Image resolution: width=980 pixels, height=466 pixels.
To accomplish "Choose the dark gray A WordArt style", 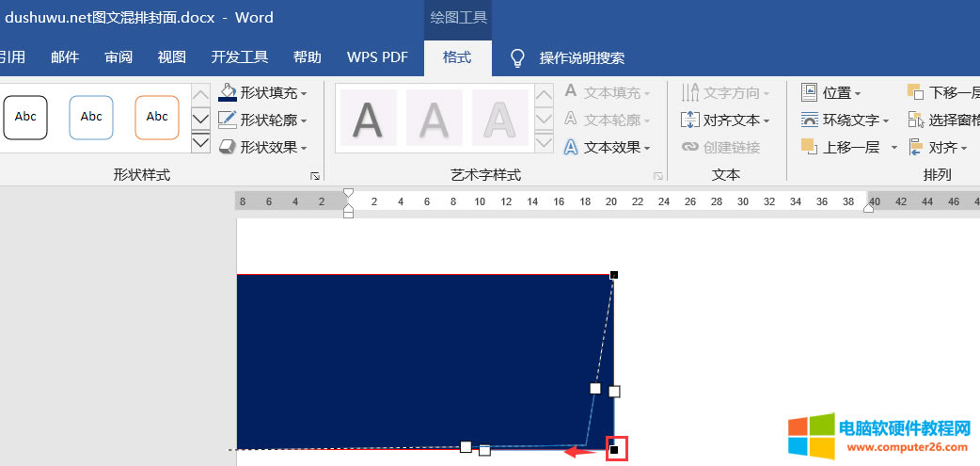I will [x=368, y=118].
